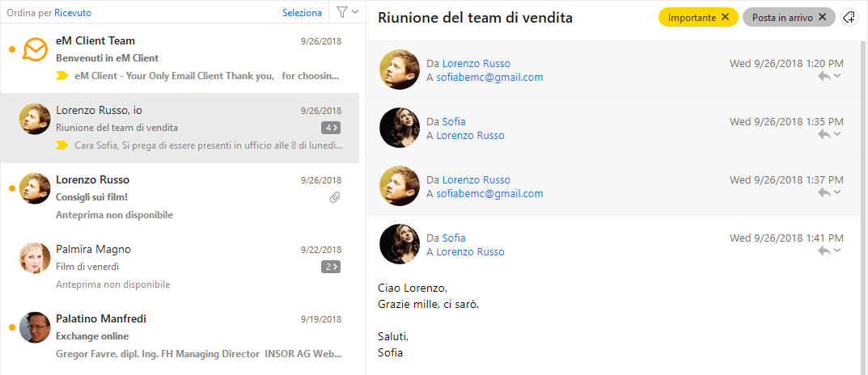Click the add tag icon

pos(848,17)
